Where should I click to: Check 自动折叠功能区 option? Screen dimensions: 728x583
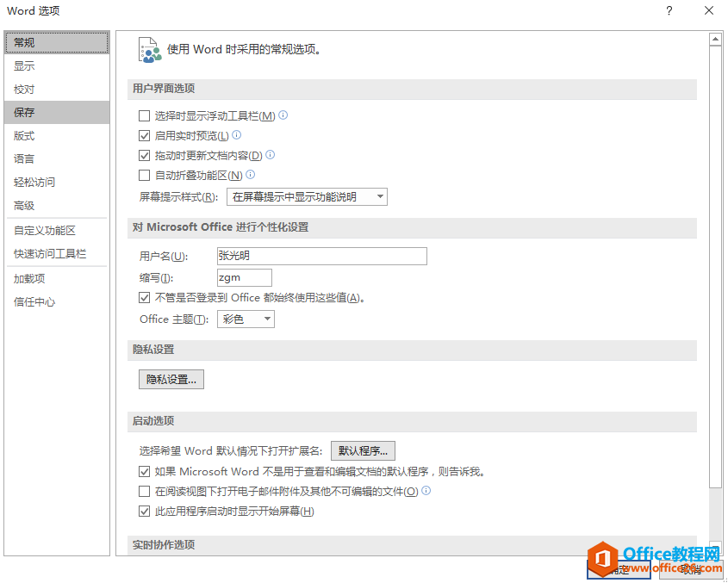[x=145, y=175]
